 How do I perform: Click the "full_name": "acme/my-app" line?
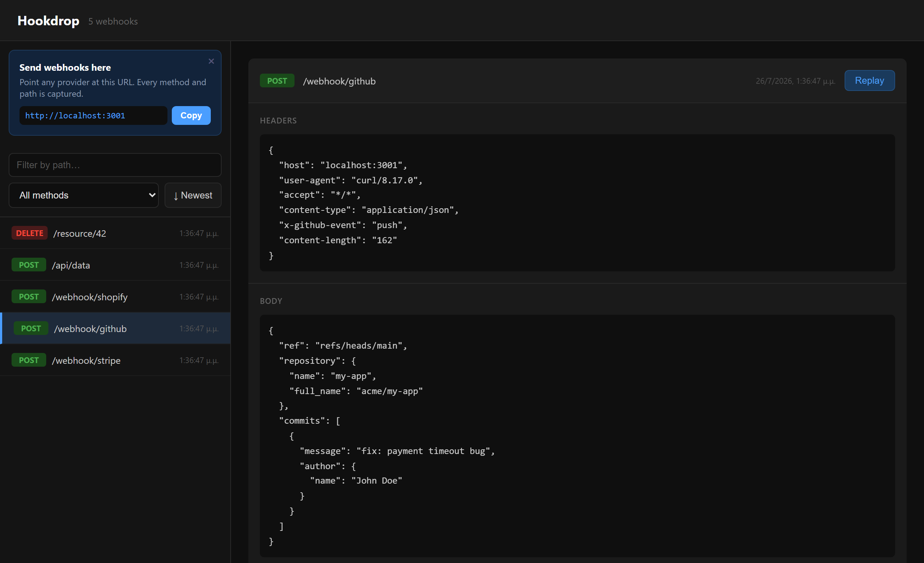(356, 391)
